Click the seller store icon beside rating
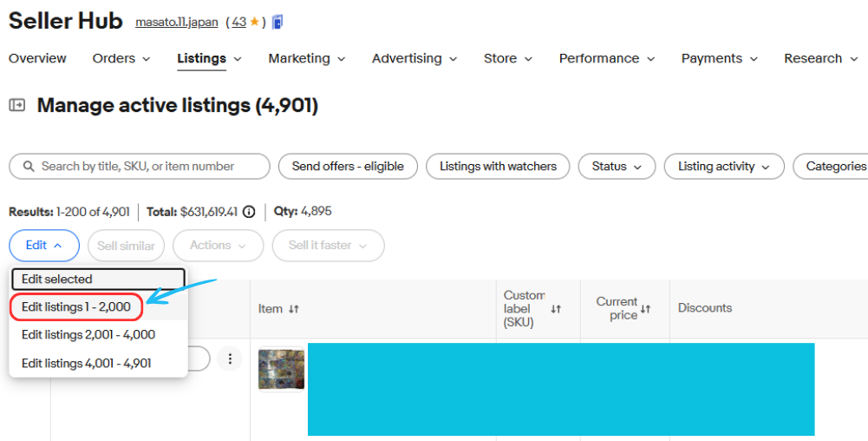The image size is (868, 441). pyautogui.click(x=277, y=23)
